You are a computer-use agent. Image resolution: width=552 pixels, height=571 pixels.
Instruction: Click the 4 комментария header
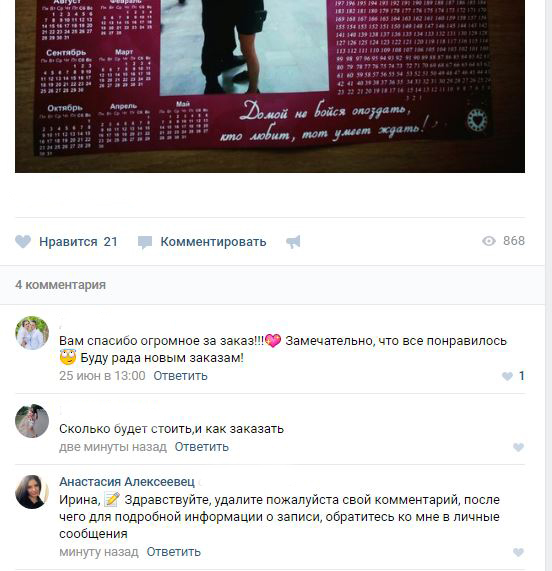(60, 284)
